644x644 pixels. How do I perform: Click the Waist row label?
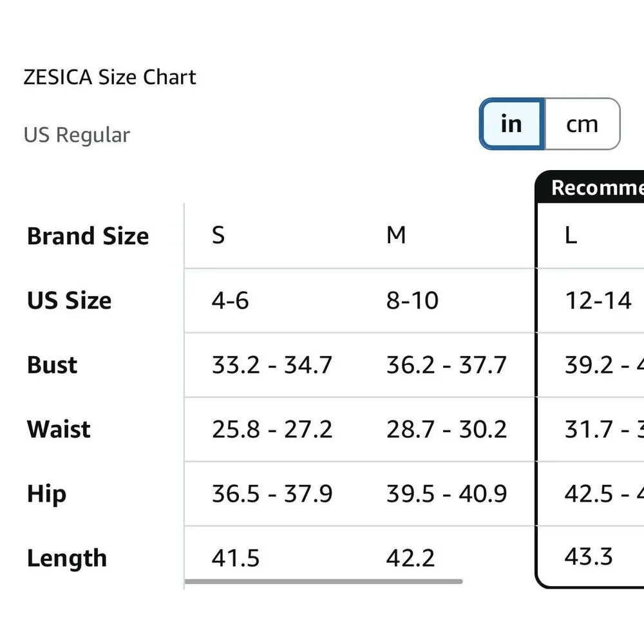coord(58,429)
